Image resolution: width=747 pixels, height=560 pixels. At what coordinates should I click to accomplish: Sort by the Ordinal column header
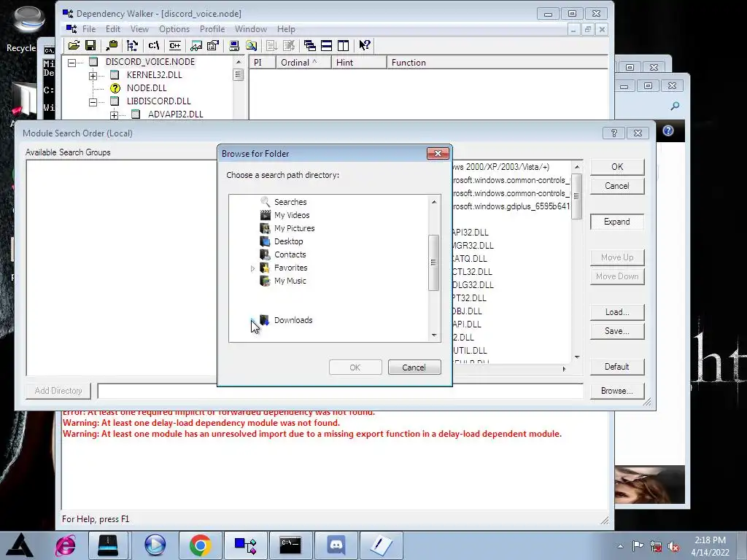point(303,63)
